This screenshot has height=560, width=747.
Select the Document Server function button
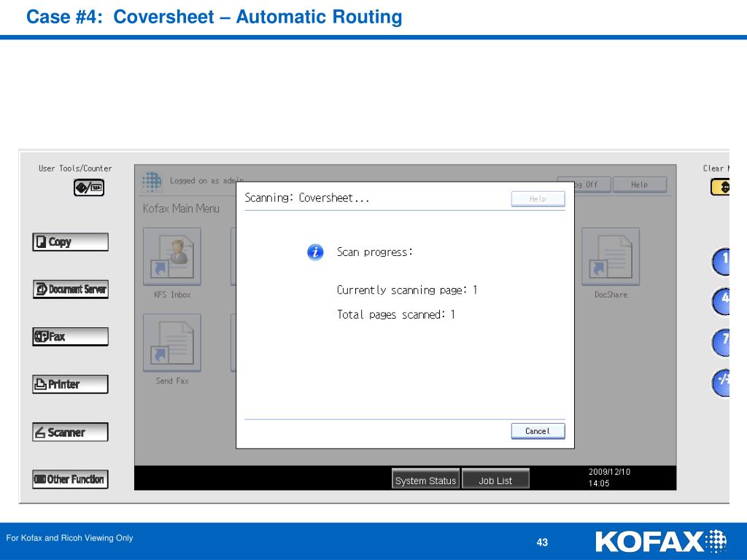pyautogui.click(x=71, y=289)
